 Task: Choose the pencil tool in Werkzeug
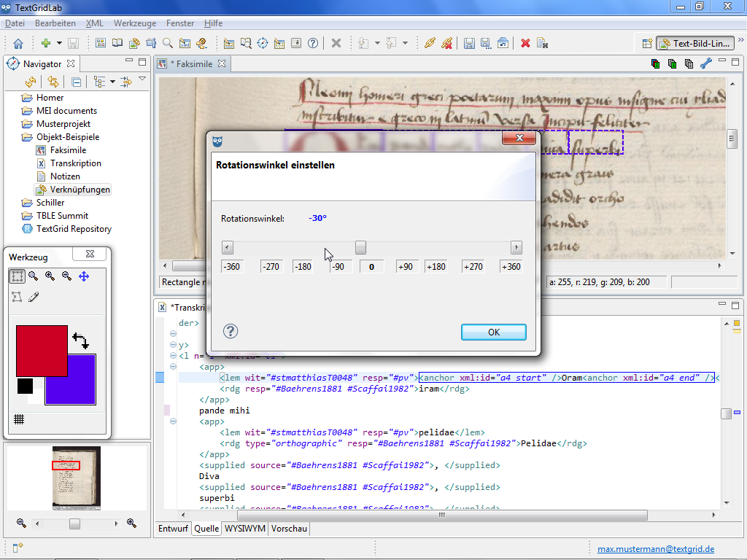(x=34, y=297)
